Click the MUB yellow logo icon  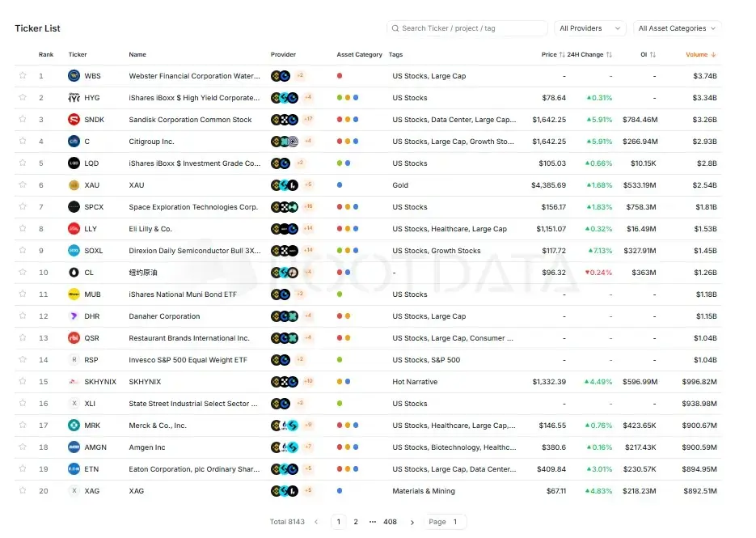pyautogui.click(x=74, y=294)
